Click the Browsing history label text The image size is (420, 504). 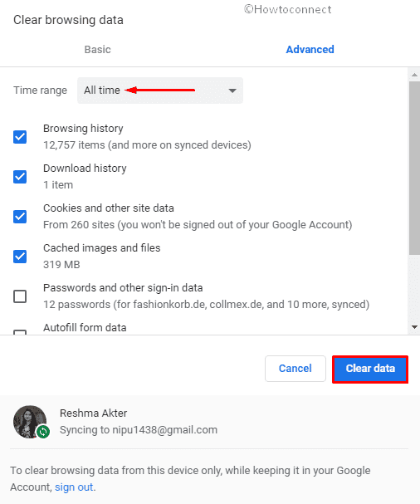point(83,129)
